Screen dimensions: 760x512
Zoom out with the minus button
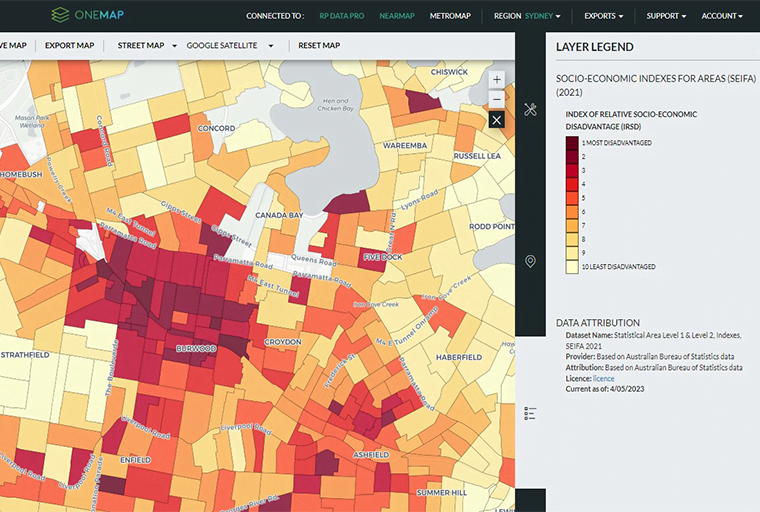tap(497, 99)
